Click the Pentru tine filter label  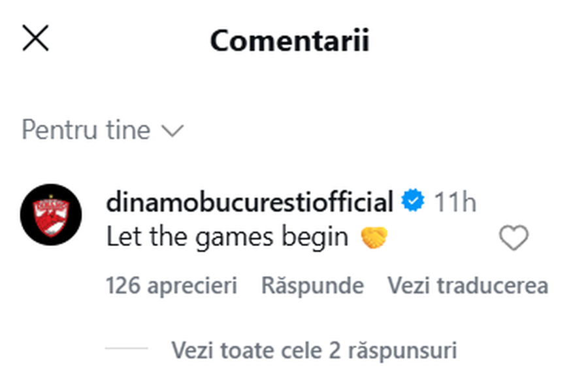(x=85, y=130)
